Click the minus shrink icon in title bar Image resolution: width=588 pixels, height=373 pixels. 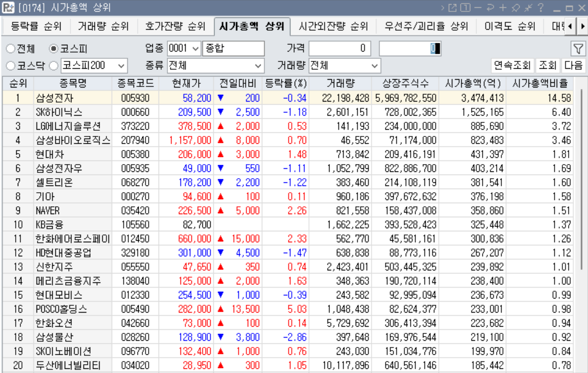tap(477, 7)
